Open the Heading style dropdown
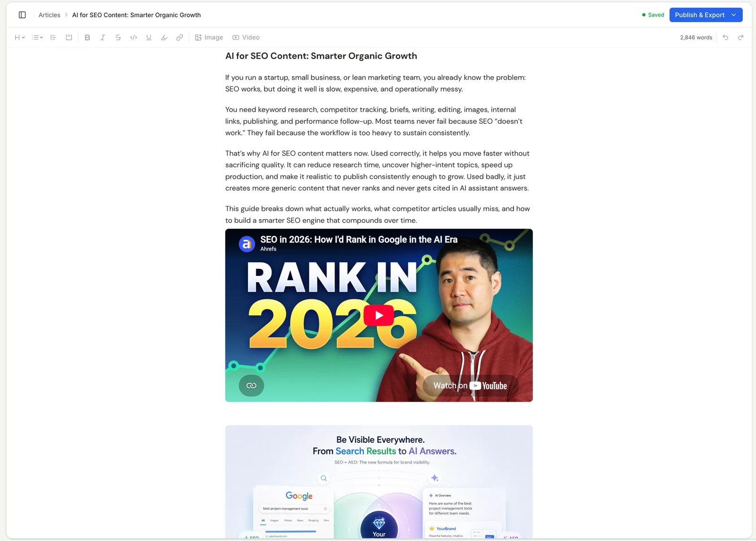Screen dimensions: 756x541 point(19,37)
